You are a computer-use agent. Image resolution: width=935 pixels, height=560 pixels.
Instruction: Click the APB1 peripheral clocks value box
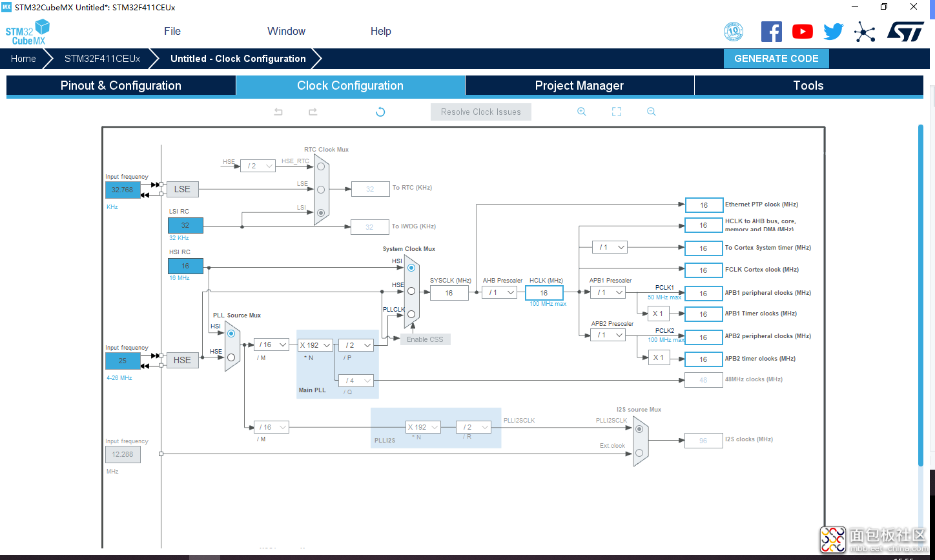(x=704, y=294)
